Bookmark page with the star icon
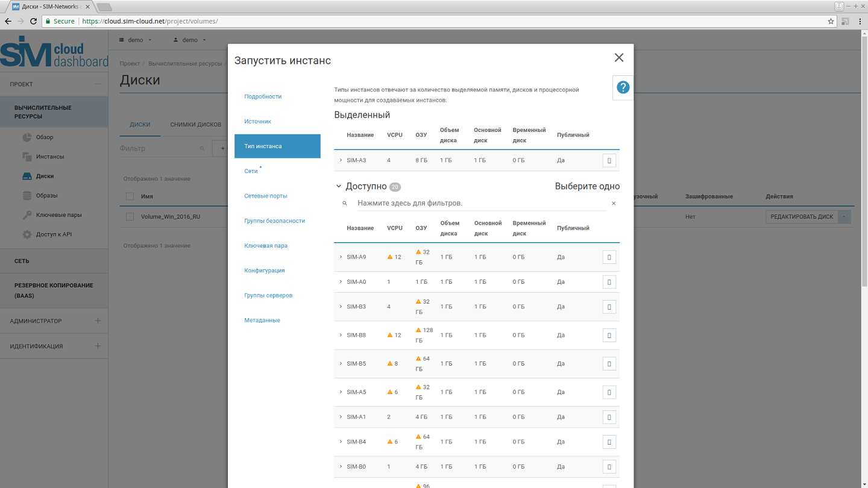Image resolution: width=868 pixels, height=488 pixels. click(x=831, y=21)
